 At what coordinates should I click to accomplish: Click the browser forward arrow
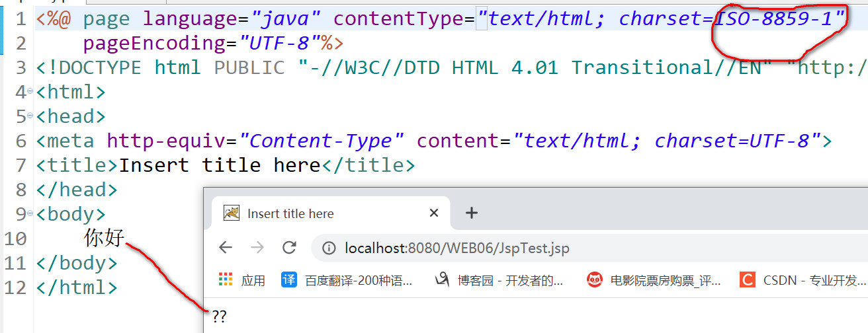click(257, 248)
